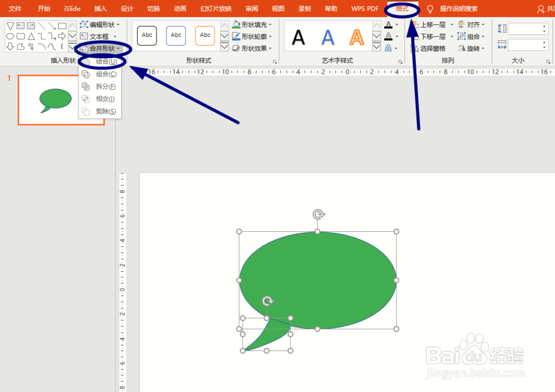Apply the orange outline Abc shape style
555x392 pixels.
point(205,35)
